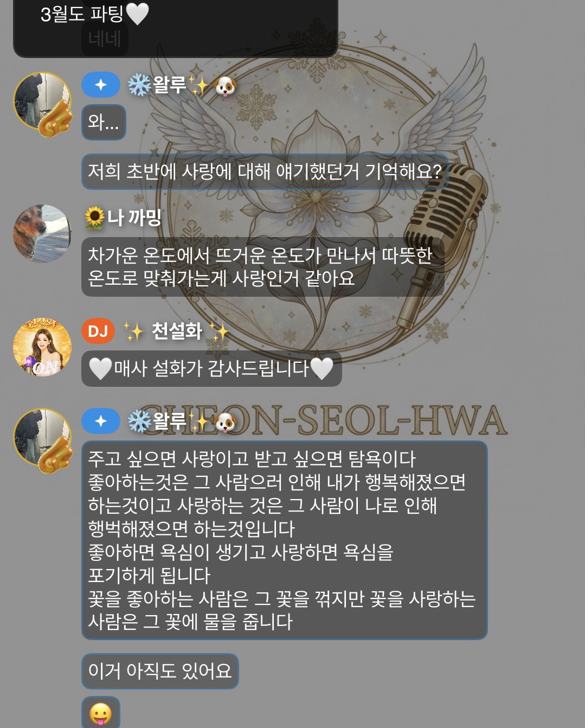Select the '이거 아직도 있어요' message
The height and width of the screenshot is (728, 585).
tap(160, 671)
